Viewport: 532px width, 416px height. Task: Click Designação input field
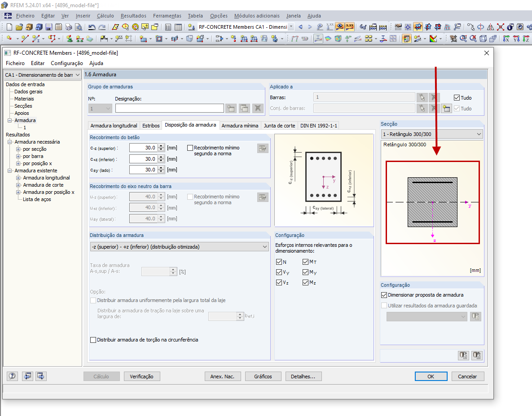pos(169,109)
